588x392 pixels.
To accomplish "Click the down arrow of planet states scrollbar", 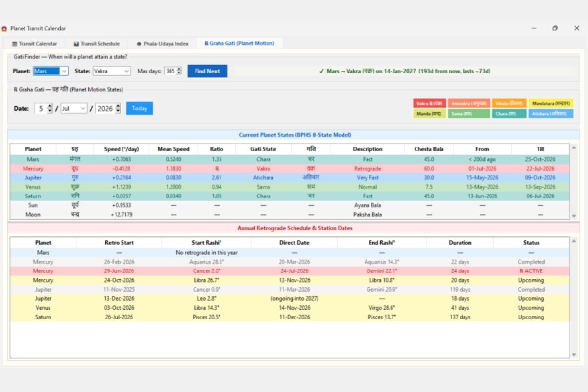I will (x=574, y=216).
